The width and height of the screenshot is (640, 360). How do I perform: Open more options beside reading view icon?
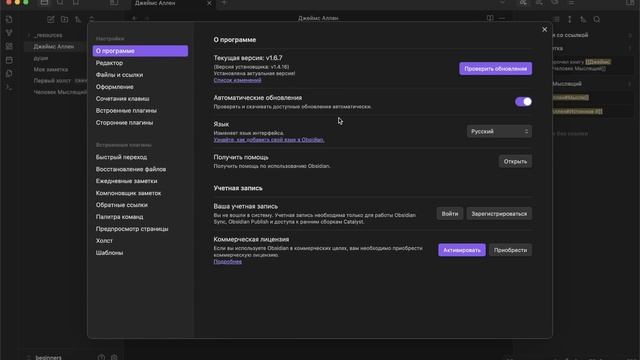pyautogui.click(x=502, y=18)
